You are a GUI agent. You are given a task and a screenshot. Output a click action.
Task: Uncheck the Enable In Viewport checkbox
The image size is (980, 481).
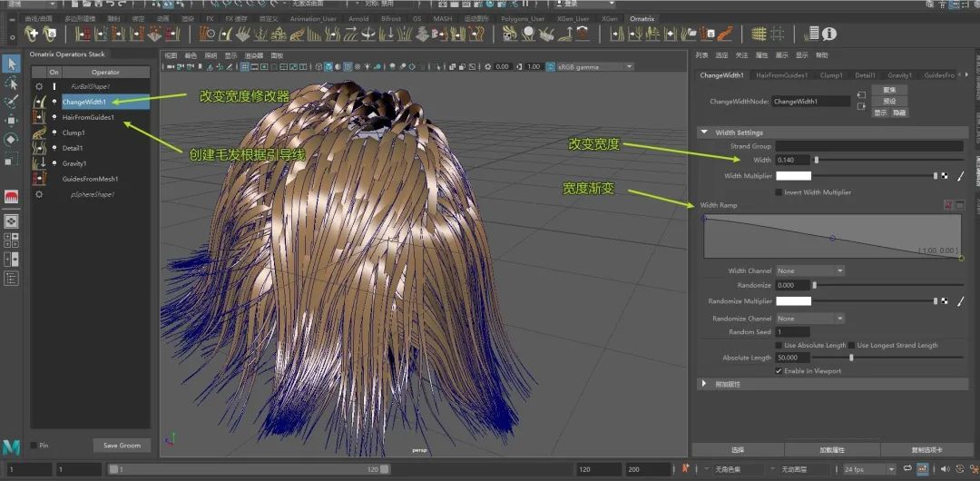pyautogui.click(x=779, y=371)
